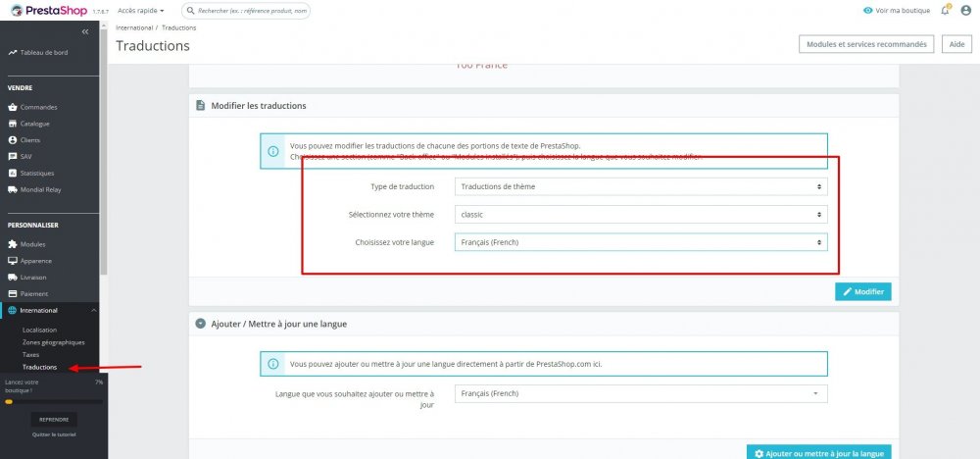Click the Modules puzzle icon

13,244
